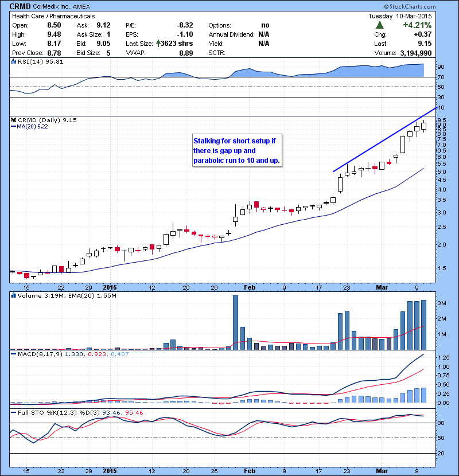
Task: Click the '80' stochastic scale label
Action: tap(441, 423)
